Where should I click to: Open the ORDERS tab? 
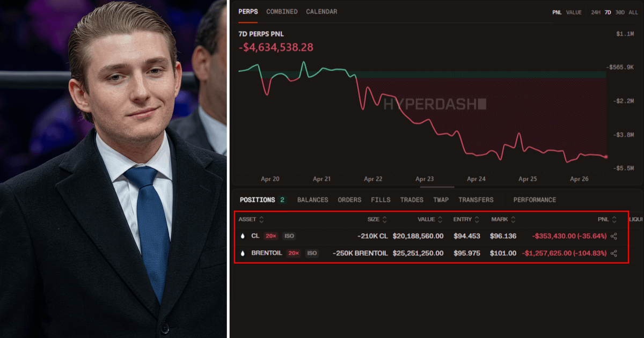(349, 200)
